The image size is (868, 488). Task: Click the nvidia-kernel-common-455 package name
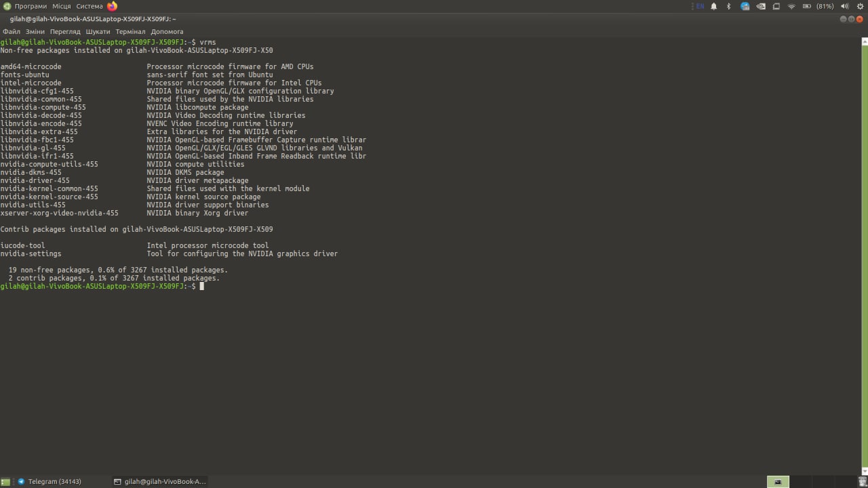[x=49, y=188]
